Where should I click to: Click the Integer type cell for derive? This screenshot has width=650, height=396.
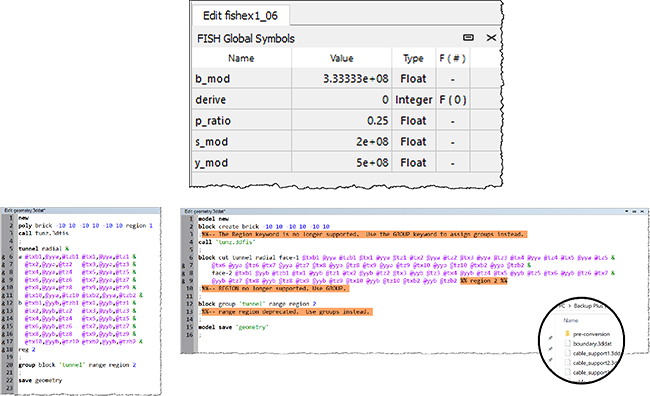[414, 100]
